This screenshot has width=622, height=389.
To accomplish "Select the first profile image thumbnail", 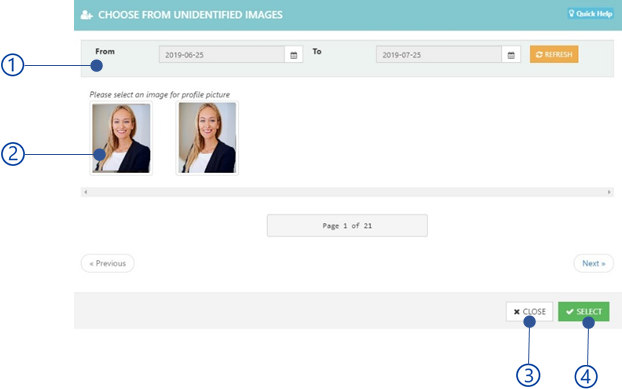I will coord(121,138).
